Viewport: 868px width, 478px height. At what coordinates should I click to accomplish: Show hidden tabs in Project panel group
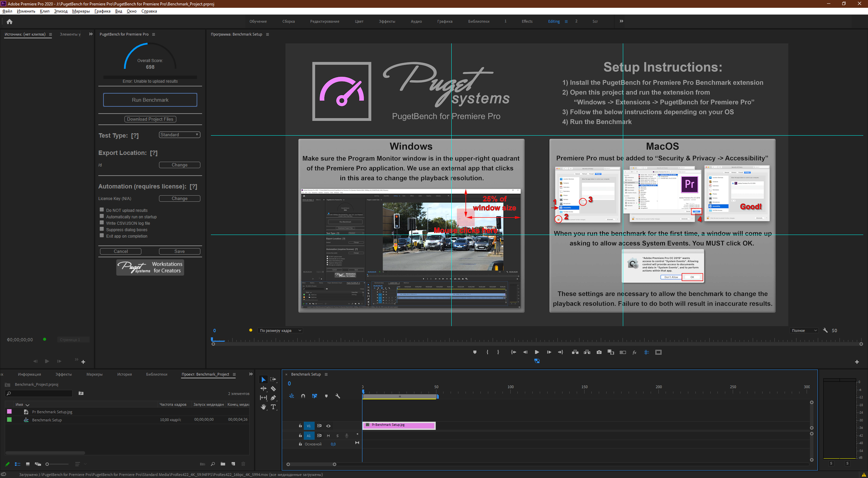point(251,374)
